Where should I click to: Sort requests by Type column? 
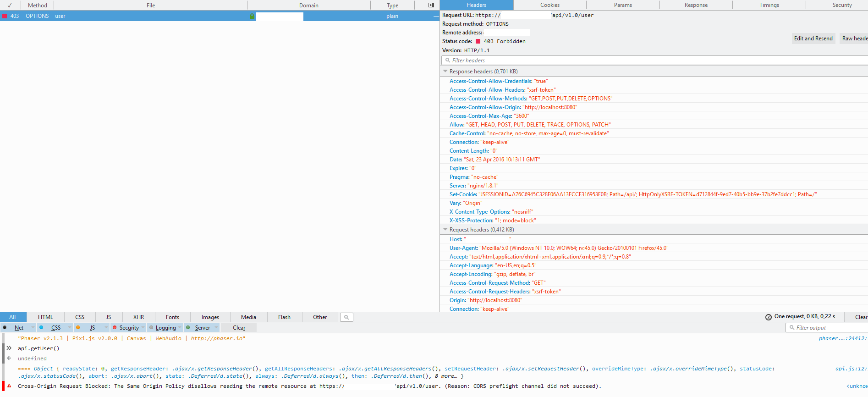(393, 6)
